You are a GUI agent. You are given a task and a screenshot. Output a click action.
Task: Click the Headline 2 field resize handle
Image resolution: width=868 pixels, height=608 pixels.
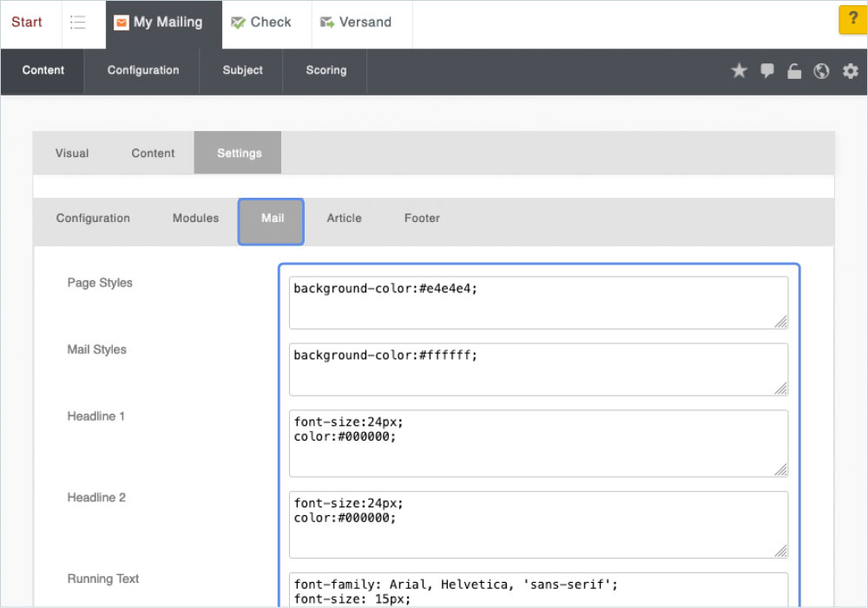781,552
